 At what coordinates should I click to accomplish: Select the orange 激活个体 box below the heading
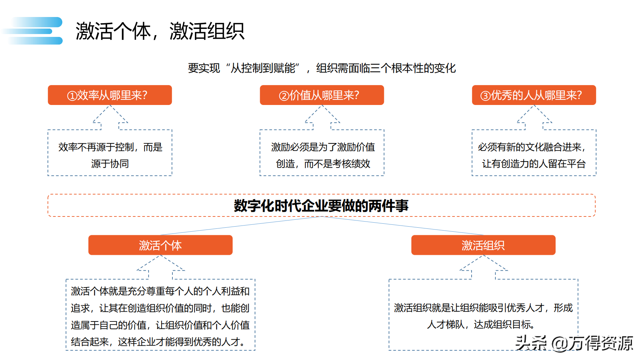click(x=160, y=245)
